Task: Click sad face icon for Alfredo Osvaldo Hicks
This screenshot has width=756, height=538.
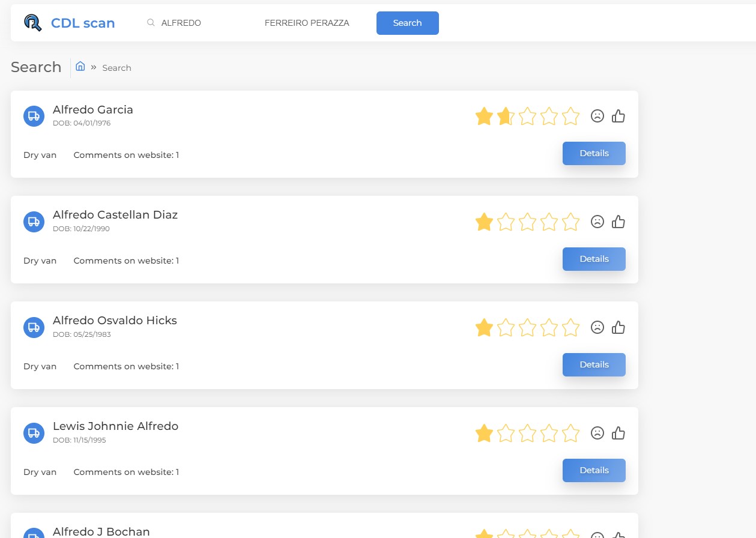Action: tap(597, 328)
